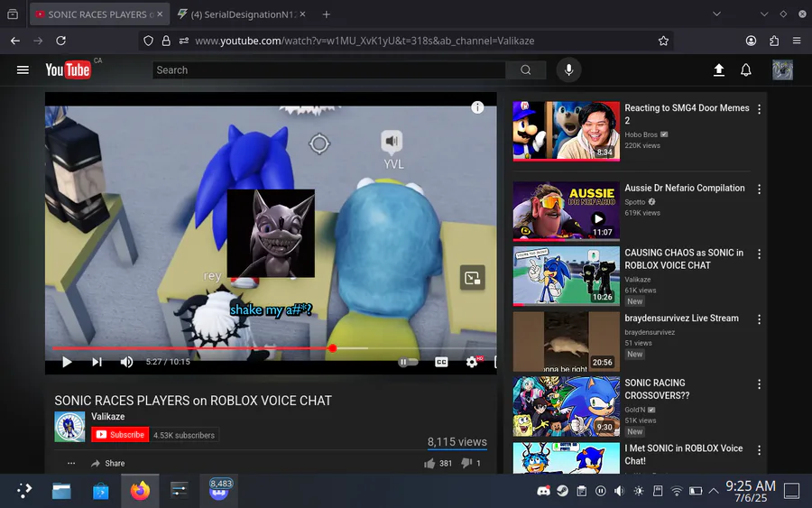The height and width of the screenshot is (508, 812).
Task: Open YouTube notifications bell
Action: tap(746, 69)
